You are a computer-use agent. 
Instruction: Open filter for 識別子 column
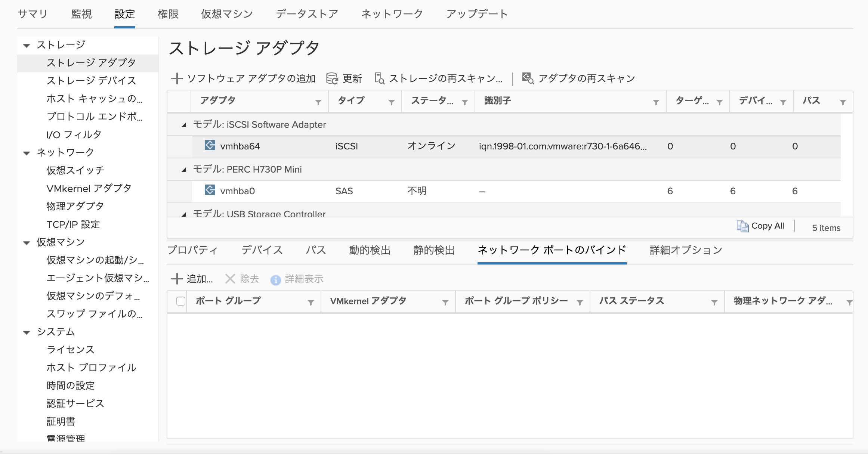[656, 102]
